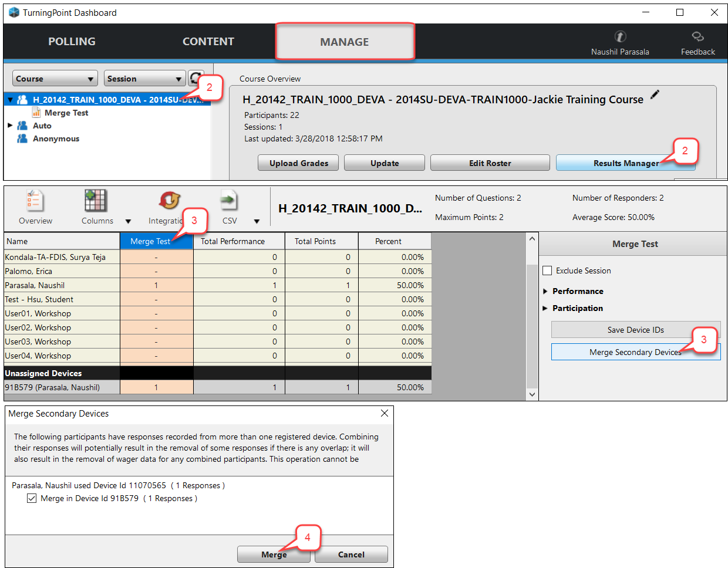The image size is (728, 568).
Task: Select the Merge Test column header
Action: 157,241
